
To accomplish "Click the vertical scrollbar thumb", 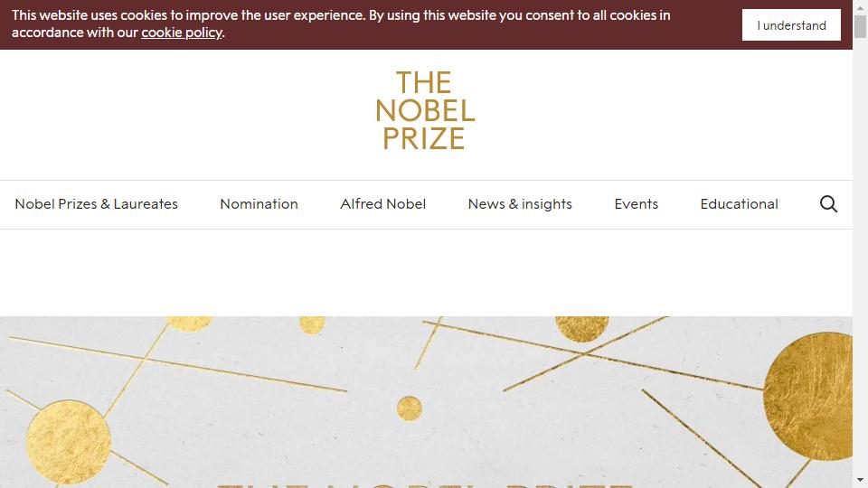I will tap(860, 26).
